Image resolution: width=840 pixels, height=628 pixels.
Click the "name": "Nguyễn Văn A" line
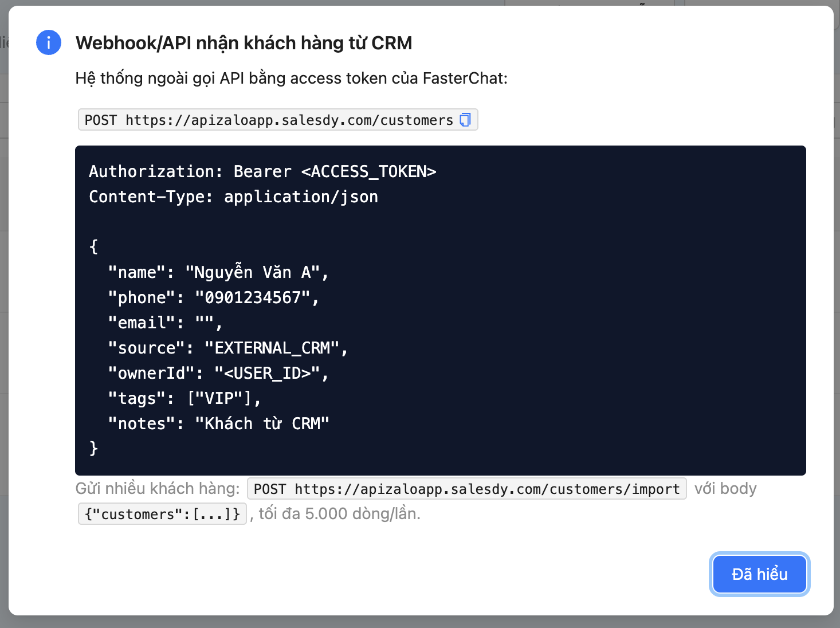(x=218, y=272)
